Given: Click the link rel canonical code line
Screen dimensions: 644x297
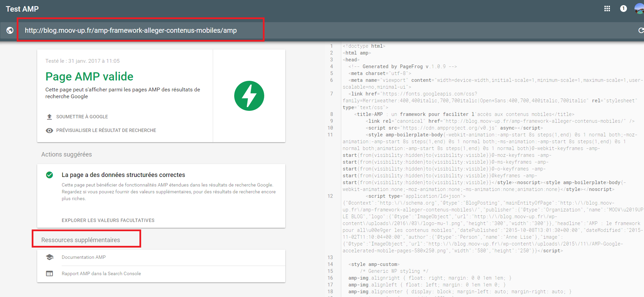Looking at the screenshot, I should pos(500,121).
